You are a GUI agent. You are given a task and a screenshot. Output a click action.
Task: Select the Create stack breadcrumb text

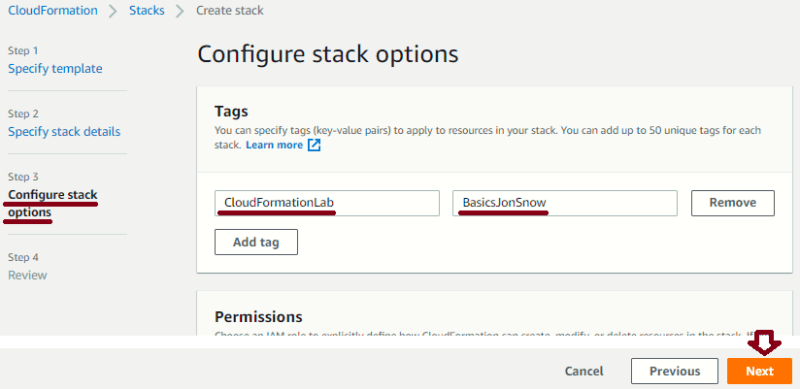pos(230,10)
